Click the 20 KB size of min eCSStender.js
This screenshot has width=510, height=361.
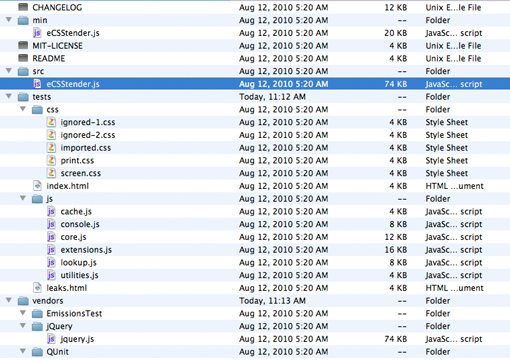[x=395, y=33]
